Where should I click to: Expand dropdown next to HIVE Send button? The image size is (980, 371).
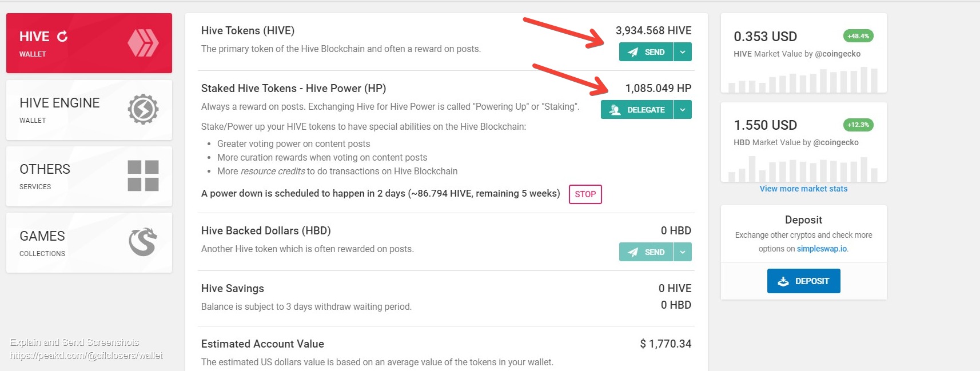[683, 52]
